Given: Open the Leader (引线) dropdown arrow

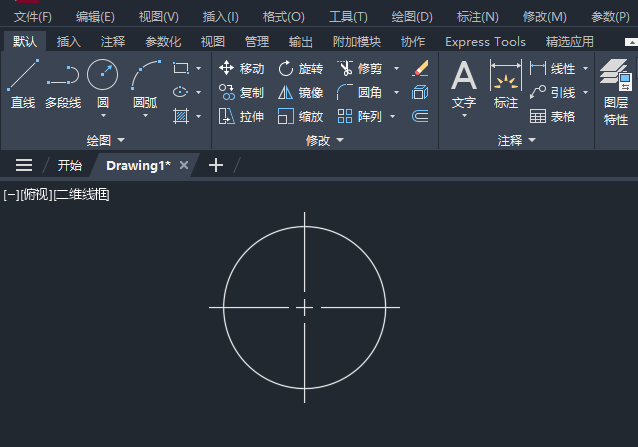Looking at the screenshot, I should click(x=586, y=92).
